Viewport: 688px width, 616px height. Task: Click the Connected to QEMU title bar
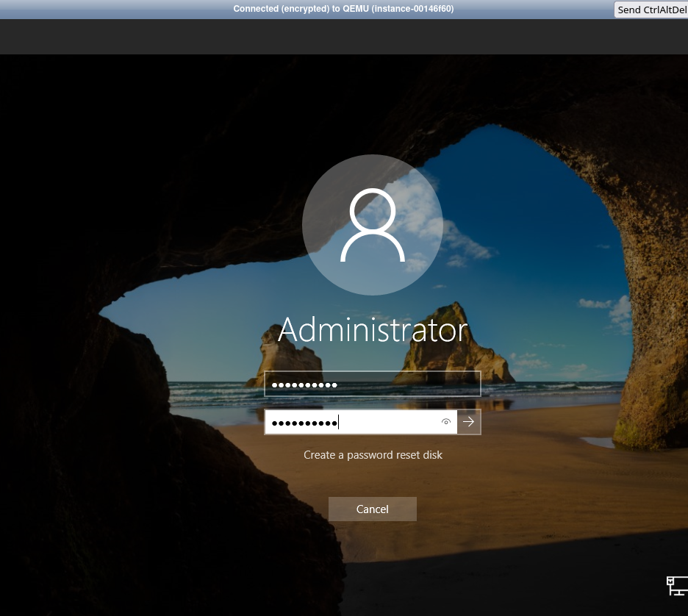[x=343, y=9]
